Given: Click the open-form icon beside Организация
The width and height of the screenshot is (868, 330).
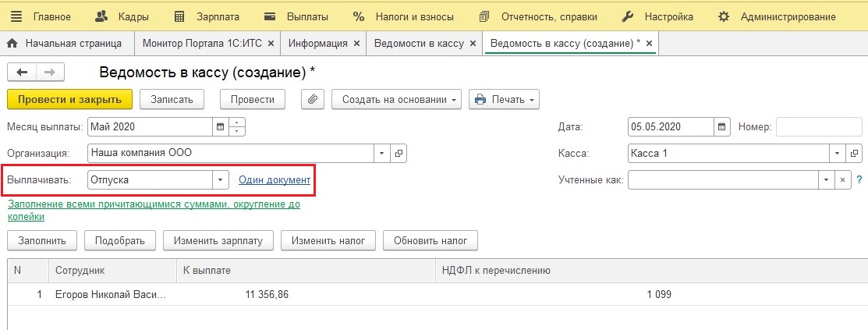Looking at the screenshot, I should pyautogui.click(x=398, y=154).
